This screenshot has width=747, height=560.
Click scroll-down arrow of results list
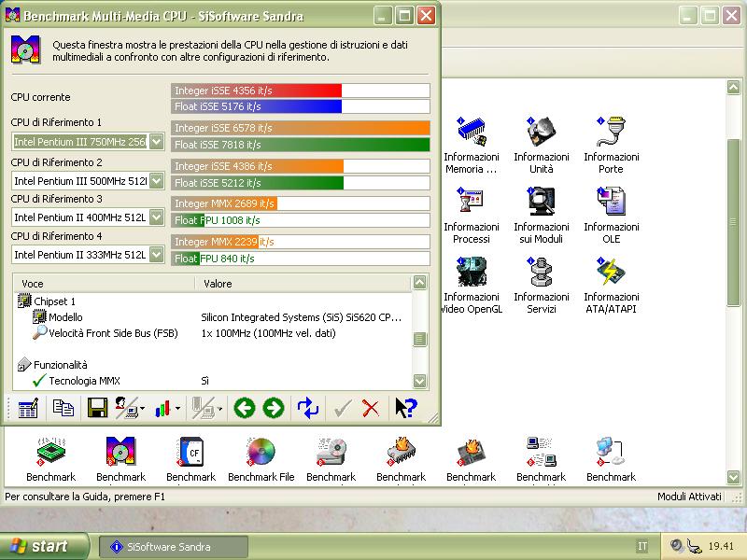point(419,381)
